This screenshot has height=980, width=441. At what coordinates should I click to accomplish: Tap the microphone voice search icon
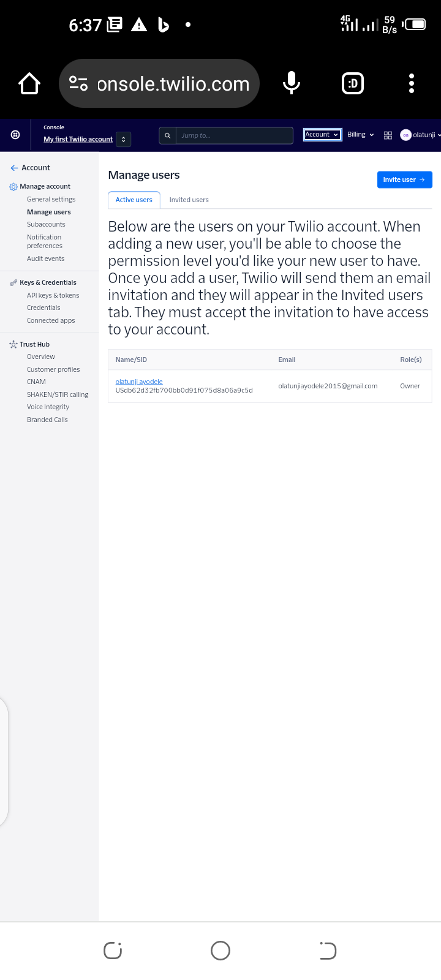(292, 83)
